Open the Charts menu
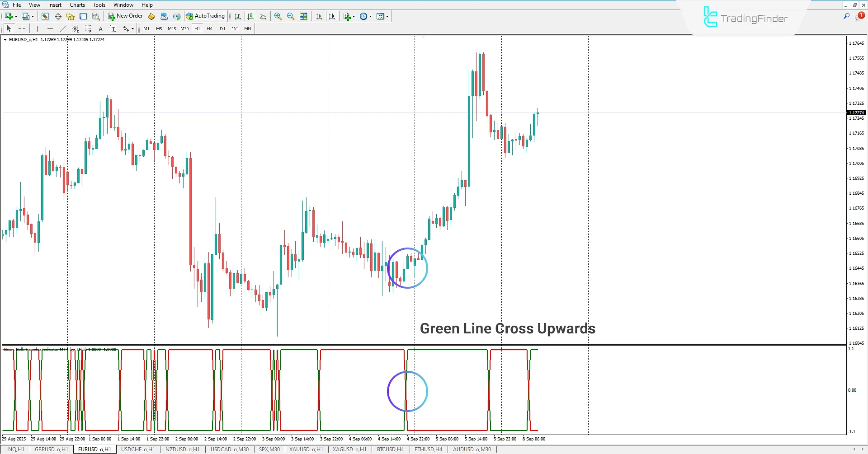Screen dimensions: 868x454 tap(77, 5)
